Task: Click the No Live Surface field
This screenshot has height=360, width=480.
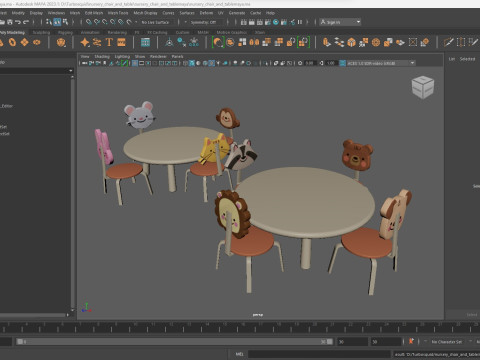Action: (156, 22)
